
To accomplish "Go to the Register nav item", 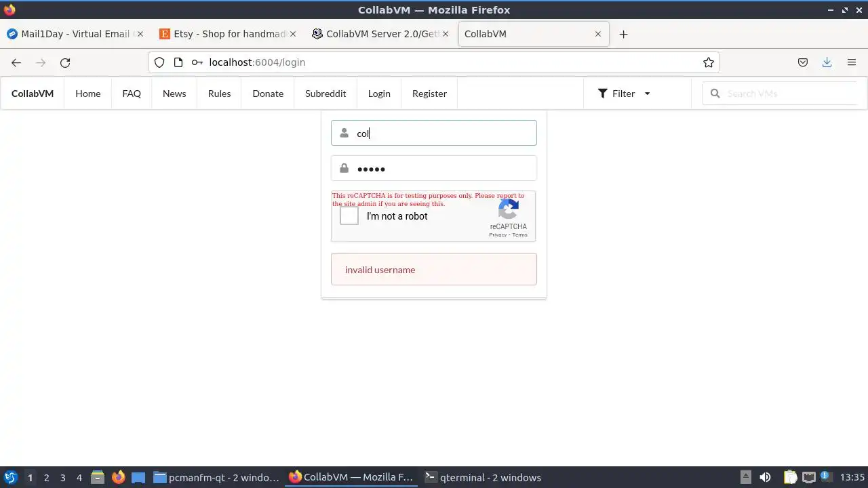I will tap(429, 94).
